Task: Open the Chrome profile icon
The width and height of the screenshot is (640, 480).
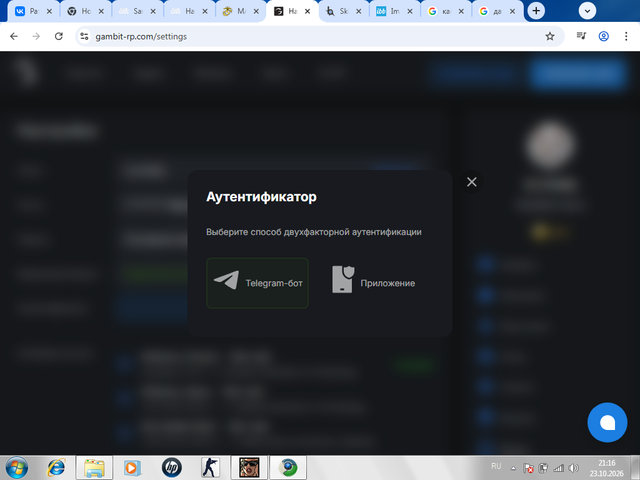Action: 604,36
